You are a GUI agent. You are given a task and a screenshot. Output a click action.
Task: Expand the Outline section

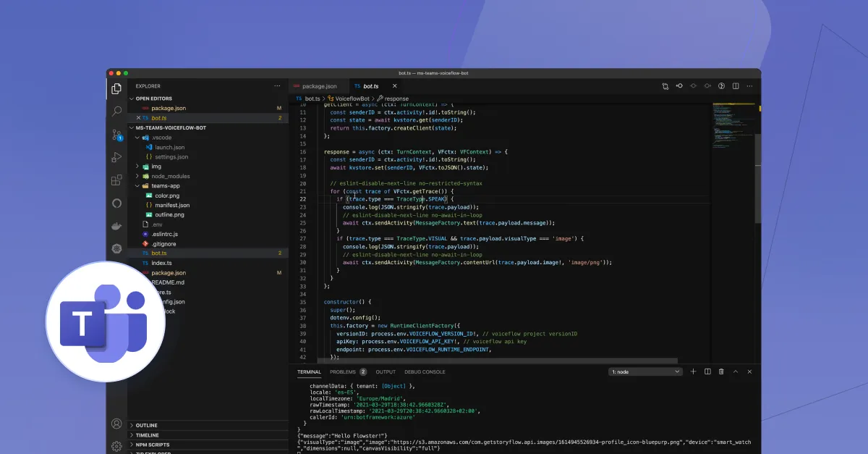[x=208, y=426]
